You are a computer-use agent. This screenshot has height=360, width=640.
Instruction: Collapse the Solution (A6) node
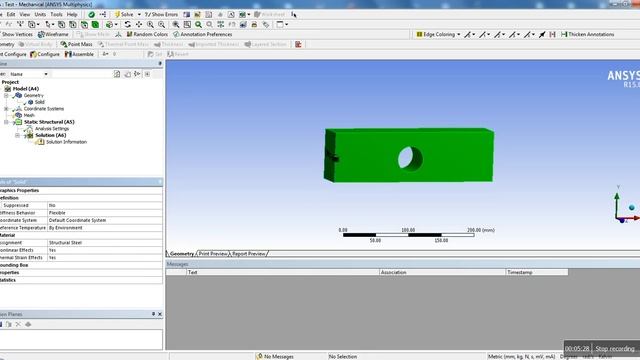point(17,135)
